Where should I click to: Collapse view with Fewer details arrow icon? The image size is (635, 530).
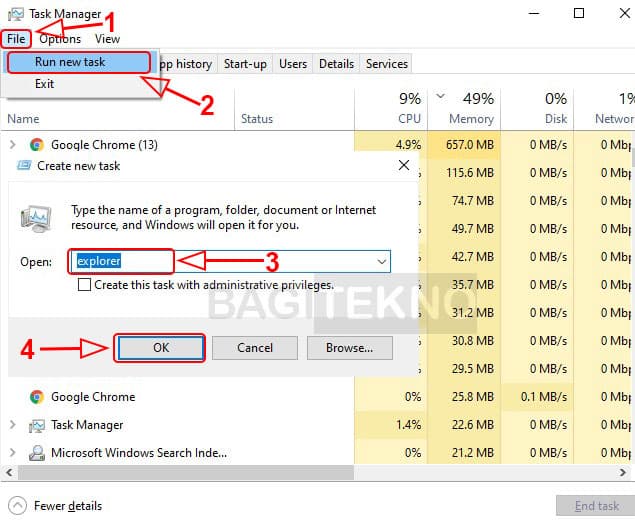(17, 505)
